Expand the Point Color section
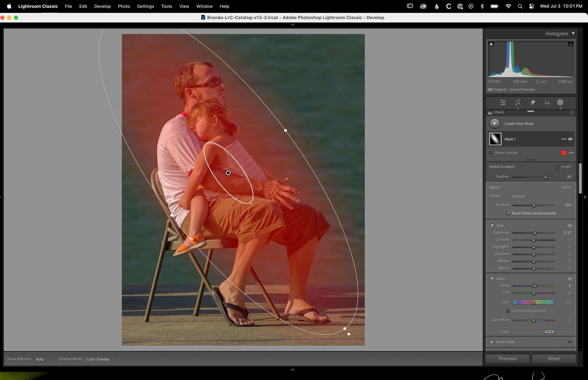 [492, 342]
